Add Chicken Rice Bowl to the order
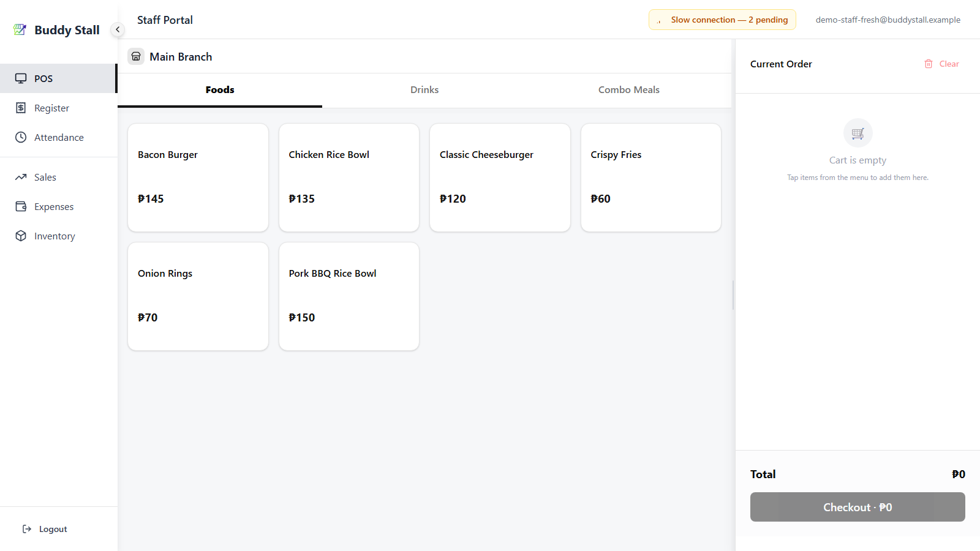Image resolution: width=980 pixels, height=551 pixels. [x=349, y=178]
